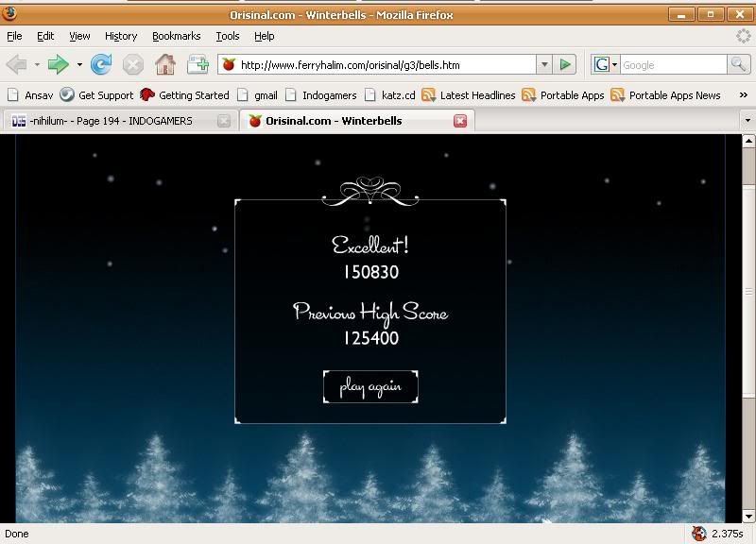Click the vertical scrollbar down arrow
This screenshot has height=544, width=756.
[748, 517]
